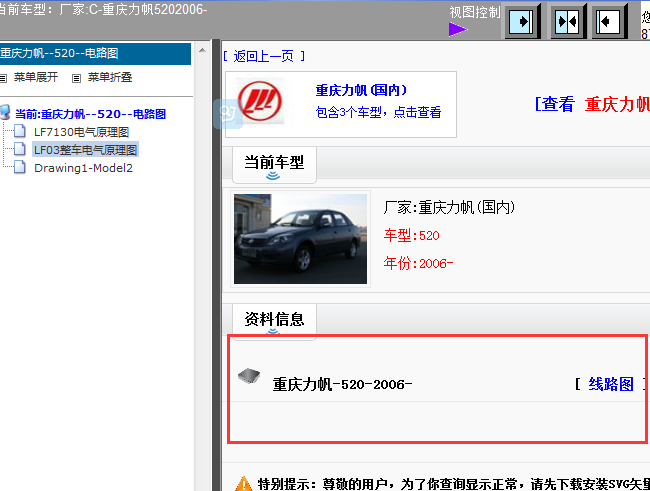Click the 厂家:重庆力帆(国内) text

[449, 207]
